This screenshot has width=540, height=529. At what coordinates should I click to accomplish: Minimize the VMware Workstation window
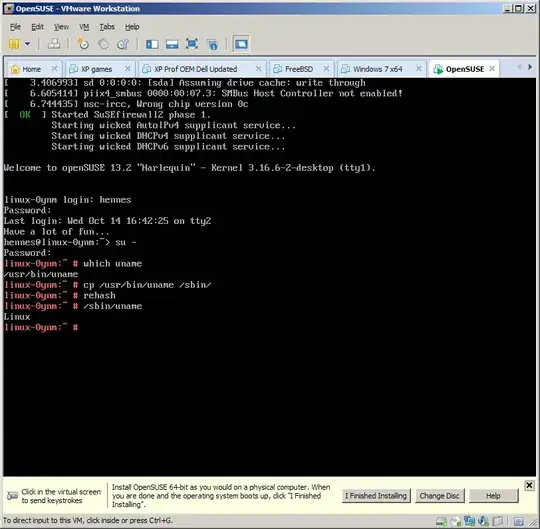click(507, 9)
